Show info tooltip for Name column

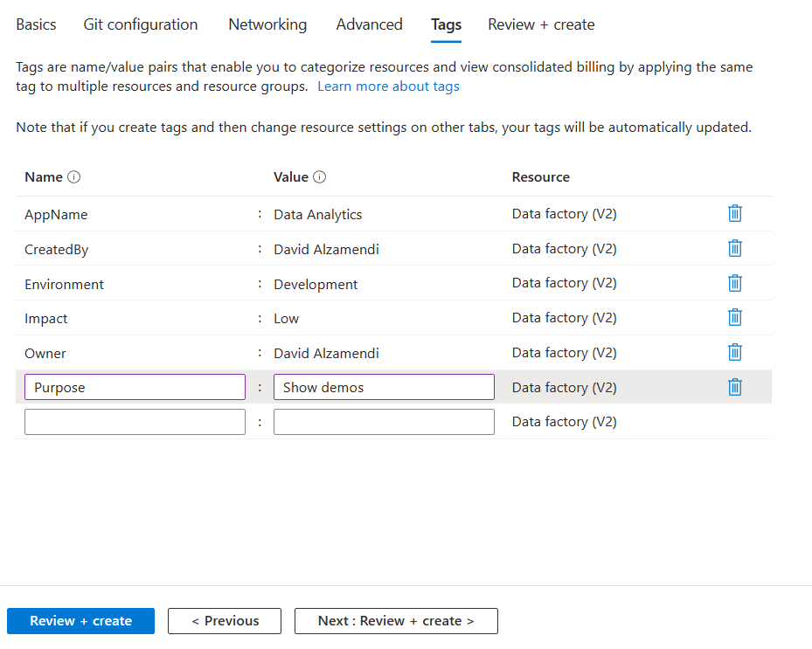(74, 177)
